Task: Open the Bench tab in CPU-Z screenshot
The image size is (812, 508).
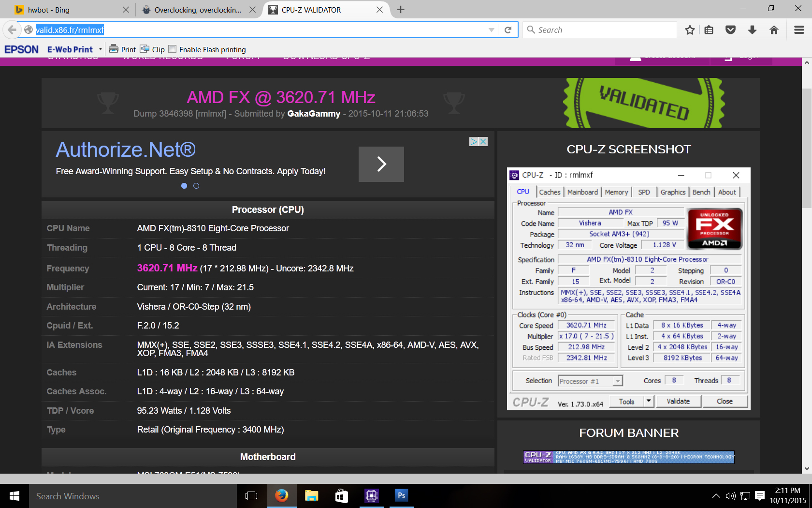Action: [x=701, y=192]
